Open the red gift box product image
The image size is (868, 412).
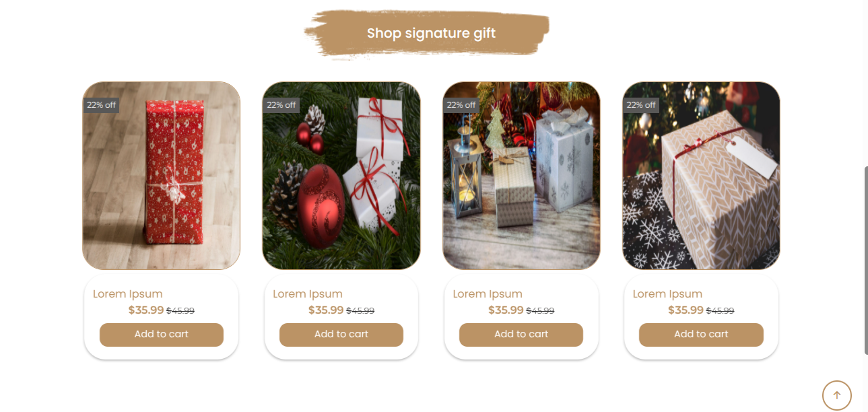(x=162, y=176)
